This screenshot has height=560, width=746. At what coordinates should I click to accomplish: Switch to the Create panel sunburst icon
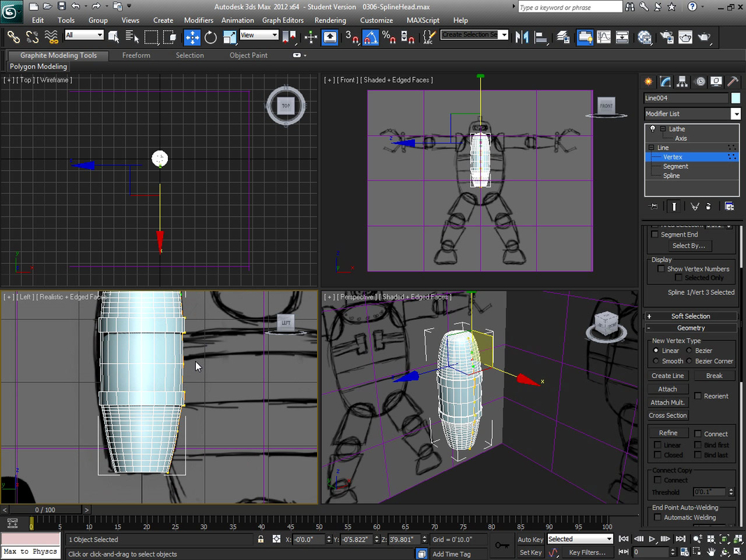(648, 81)
